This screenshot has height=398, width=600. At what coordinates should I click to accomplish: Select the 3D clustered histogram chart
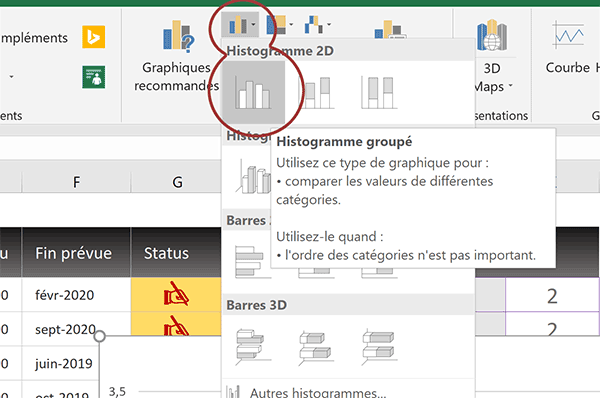(253, 177)
